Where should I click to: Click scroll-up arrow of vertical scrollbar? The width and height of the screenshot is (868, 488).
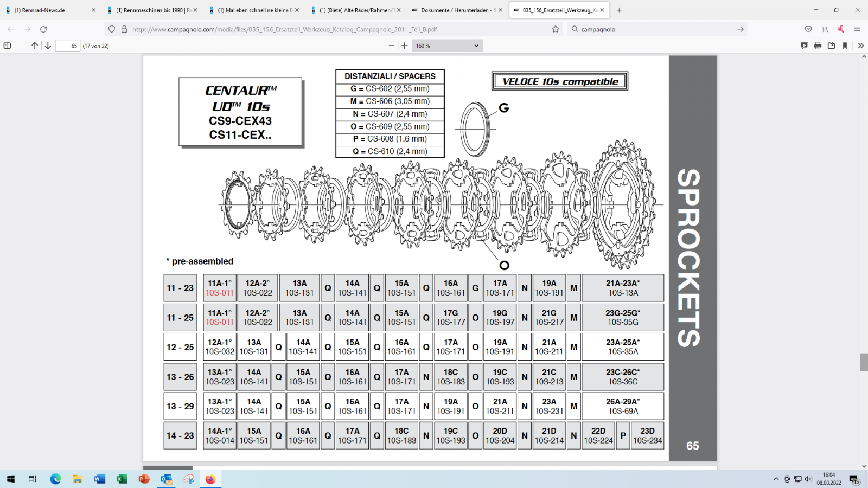[864, 57]
